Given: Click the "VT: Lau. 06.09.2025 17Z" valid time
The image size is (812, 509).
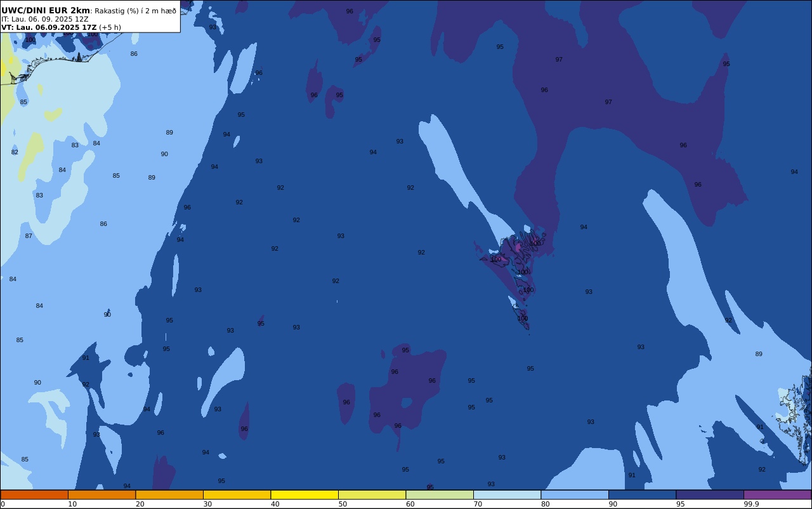Looking at the screenshot, I should pos(49,27).
